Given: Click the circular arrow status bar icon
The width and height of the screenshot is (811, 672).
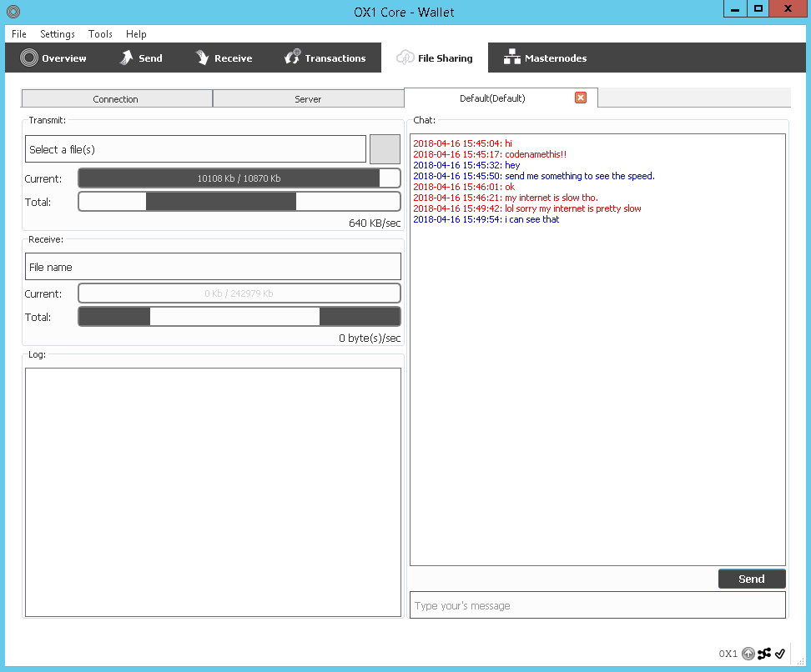Looking at the screenshot, I should click(748, 654).
